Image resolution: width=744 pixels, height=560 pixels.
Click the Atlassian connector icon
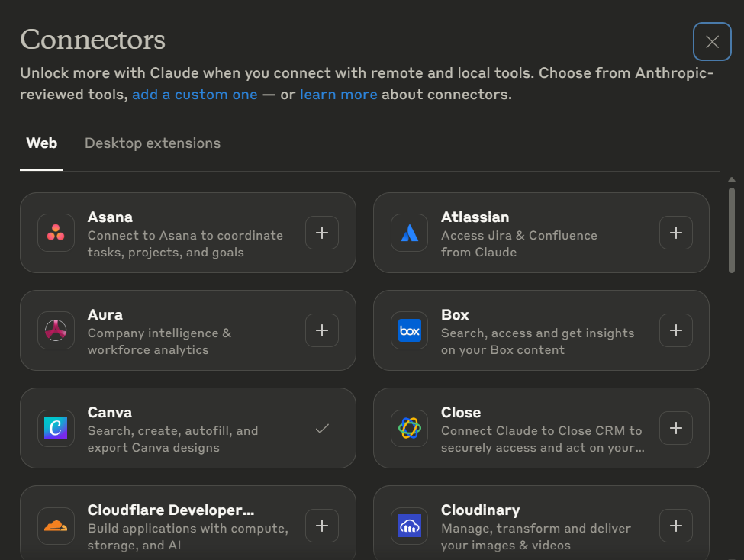409,233
